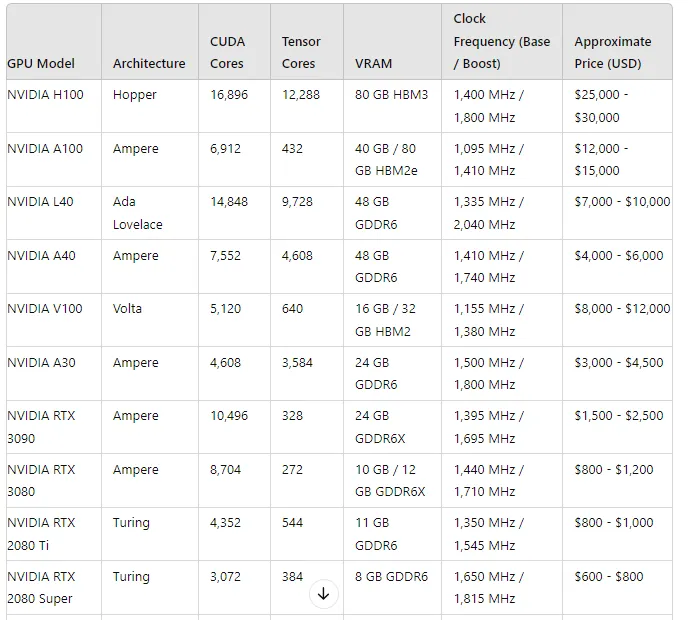Select the 80 GB HBM3 VRAM cell
Screen dimensions: 692x620
click(x=391, y=95)
